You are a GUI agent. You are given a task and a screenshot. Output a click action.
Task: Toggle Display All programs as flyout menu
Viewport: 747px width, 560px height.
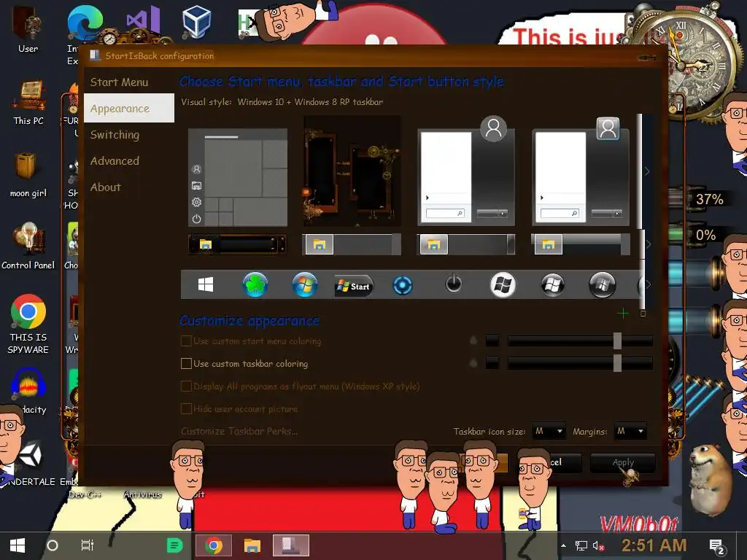point(186,386)
